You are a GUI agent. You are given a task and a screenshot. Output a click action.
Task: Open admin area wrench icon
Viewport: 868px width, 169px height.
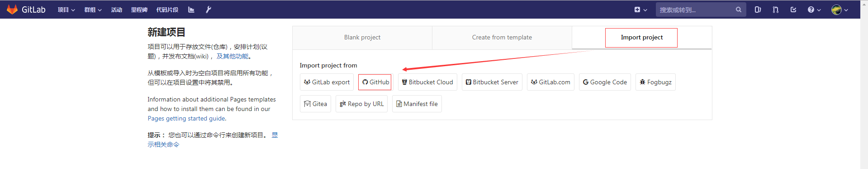(x=209, y=10)
